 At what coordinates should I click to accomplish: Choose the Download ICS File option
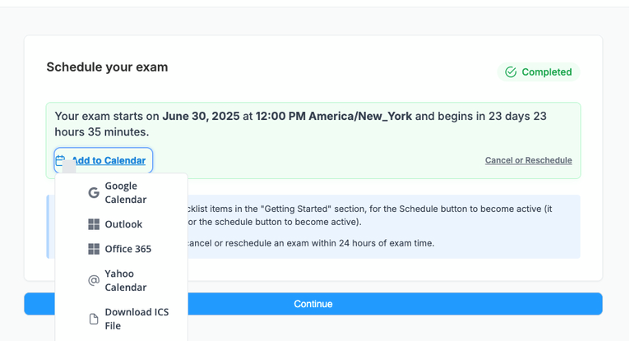136,319
